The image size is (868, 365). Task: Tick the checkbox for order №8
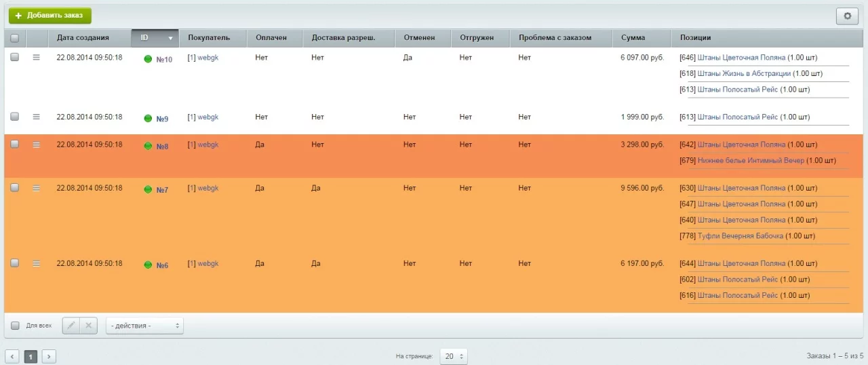[x=14, y=145]
